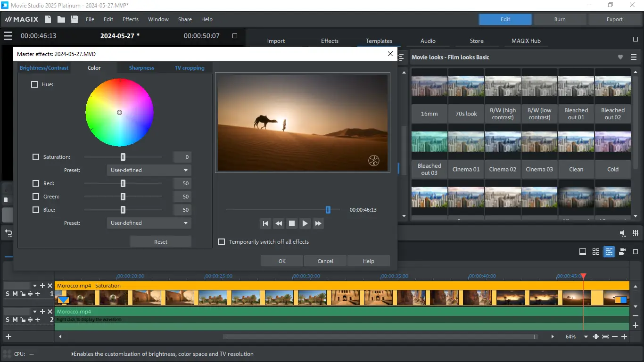Image resolution: width=644 pixels, height=362 pixels.
Task: Expand the RGB Preset dropdown
Action: pyautogui.click(x=149, y=223)
